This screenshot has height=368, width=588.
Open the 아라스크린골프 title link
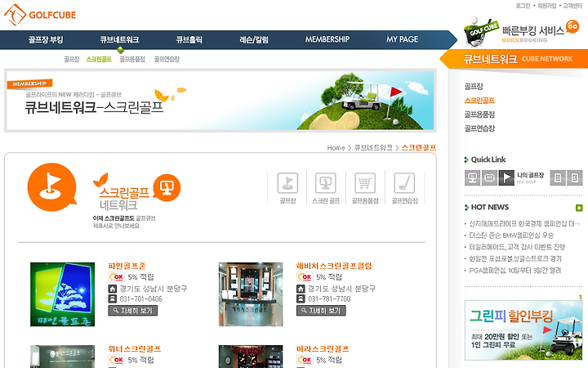click(323, 349)
